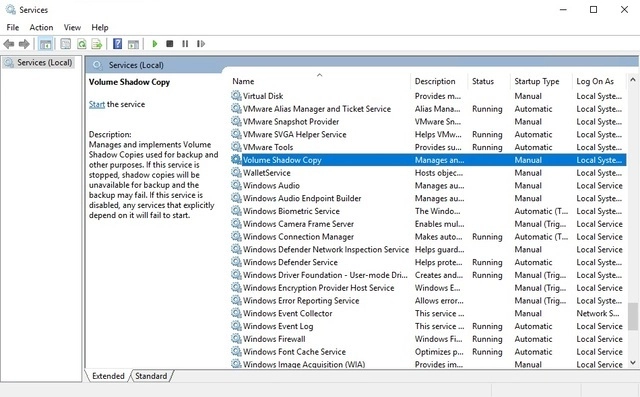The width and height of the screenshot is (640, 397).
Task: Open the Help menu
Action: [100, 27]
